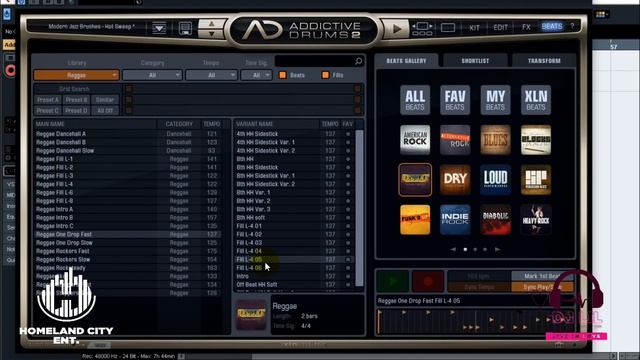Image resolution: width=640 pixels, height=360 pixels.
Task: Click the save preset disk icon
Action: [185, 28]
